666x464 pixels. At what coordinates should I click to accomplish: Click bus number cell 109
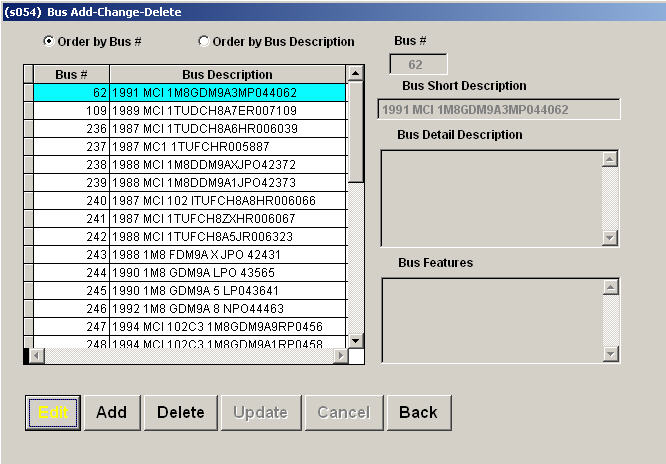point(71,110)
